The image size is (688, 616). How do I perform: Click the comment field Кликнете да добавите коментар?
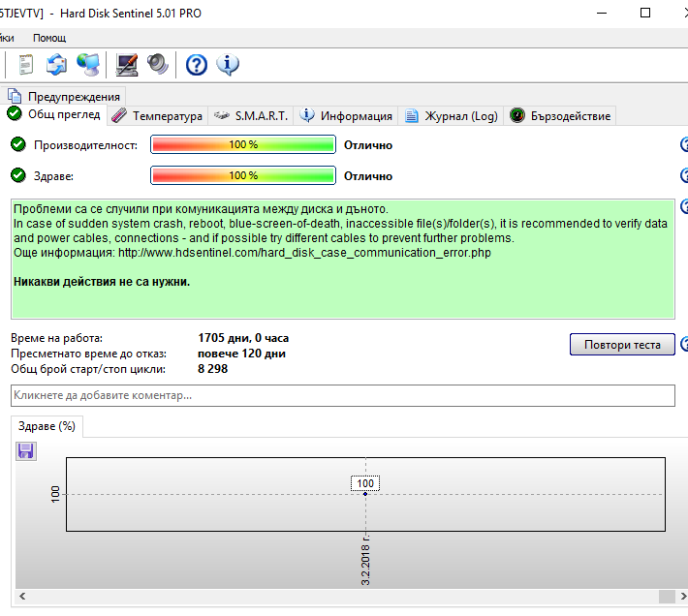click(x=343, y=395)
